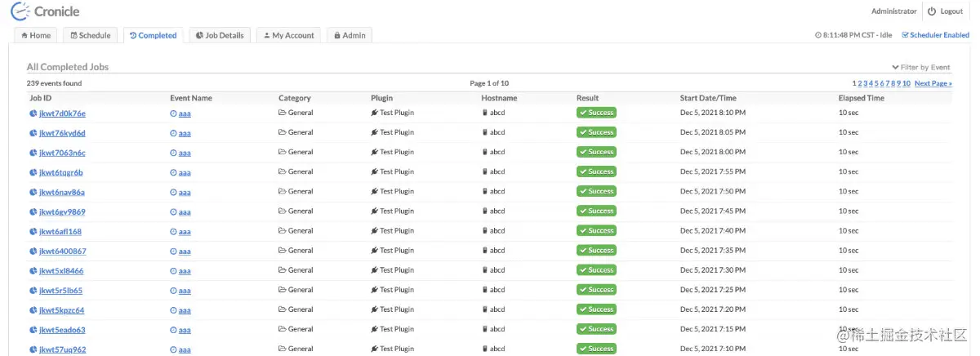Screen dimensions: 980x356
Task: Open the Filter by Event dropdown
Action: pos(921,67)
